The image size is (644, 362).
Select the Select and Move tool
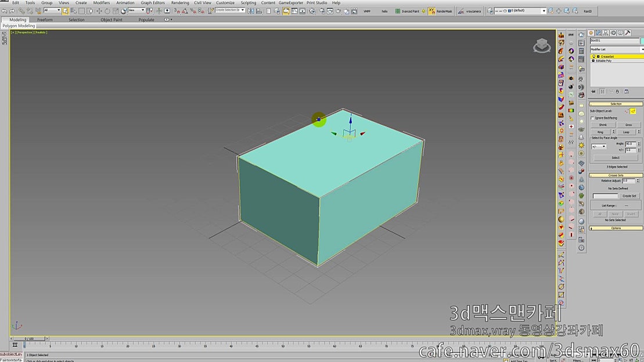pyautogui.click(x=99, y=10)
